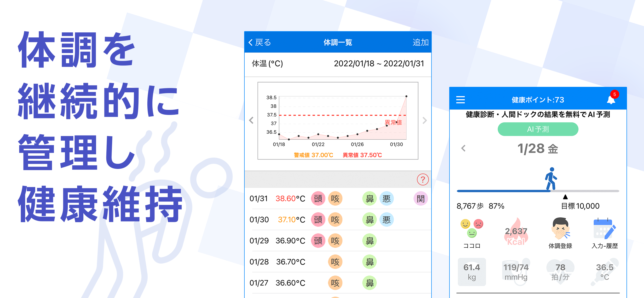Open the ココロ mood faces icon
The width and height of the screenshot is (644, 298).
click(x=471, y=228)
